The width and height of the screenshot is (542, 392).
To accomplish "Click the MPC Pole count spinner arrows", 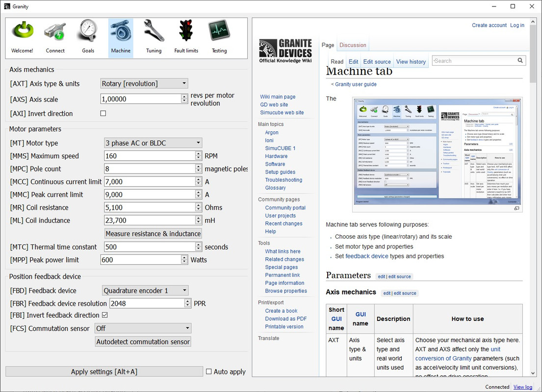I will [199, 169].
